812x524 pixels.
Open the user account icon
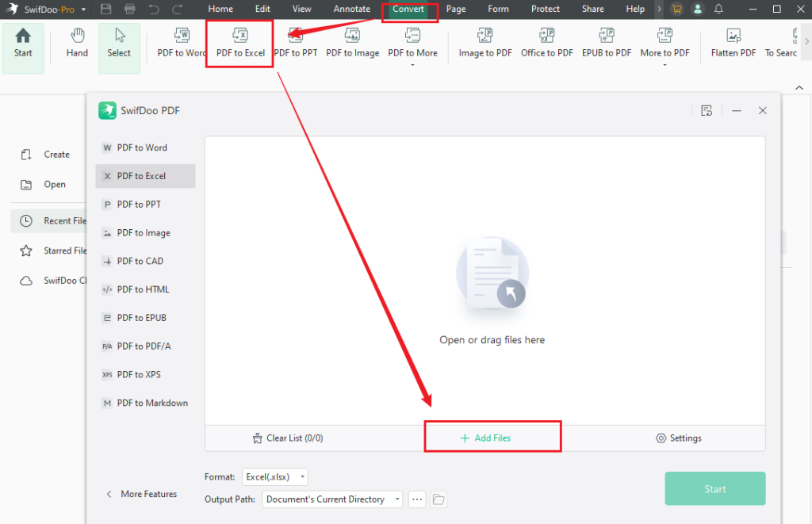(698, 9)
